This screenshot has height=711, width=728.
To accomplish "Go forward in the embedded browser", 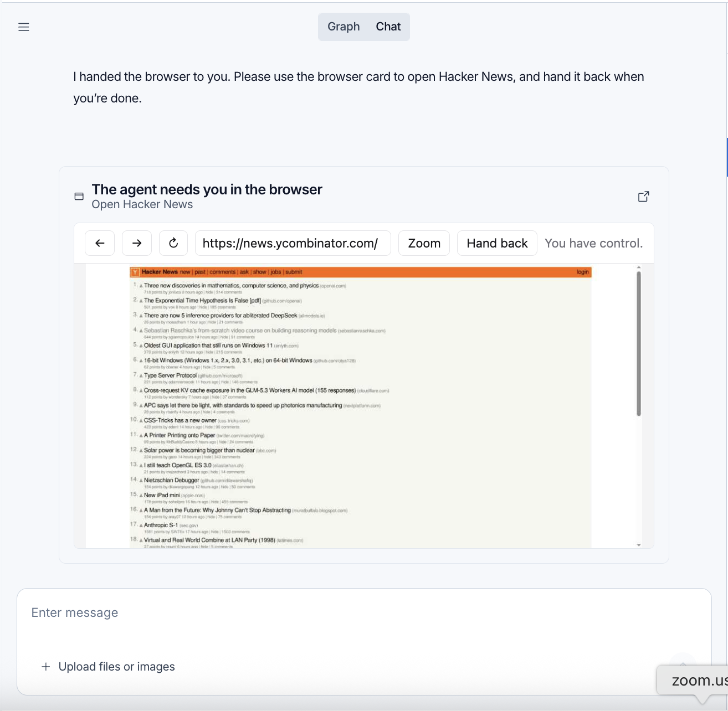I will pyautogui.click(x=137, y=243).
